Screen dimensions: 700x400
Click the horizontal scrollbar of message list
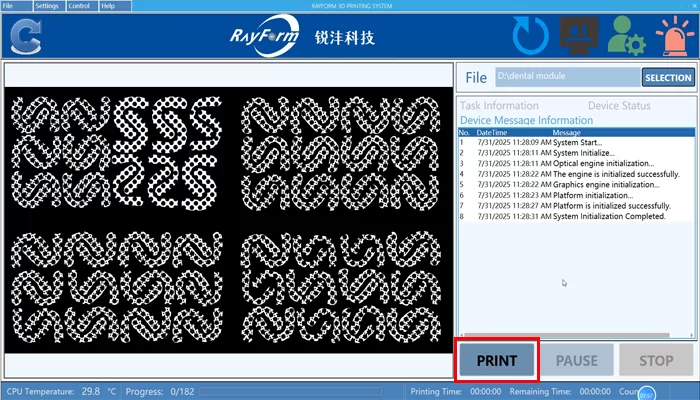pos(566,335)
